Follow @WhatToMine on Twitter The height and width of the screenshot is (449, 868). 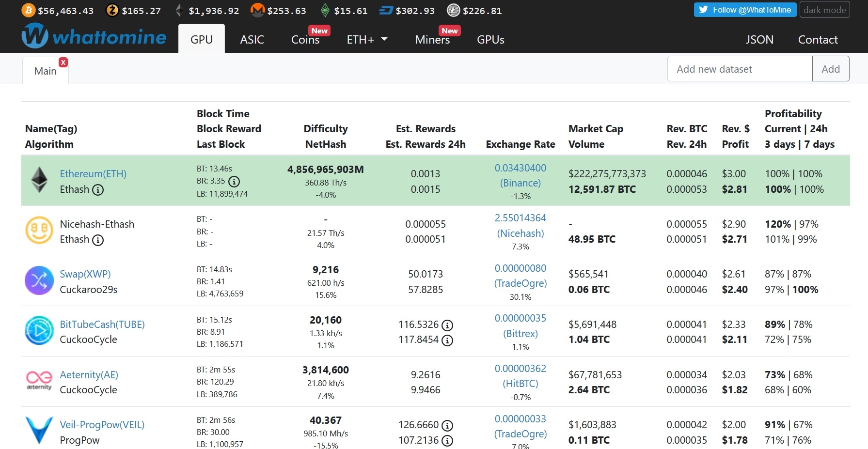(745, 10)
